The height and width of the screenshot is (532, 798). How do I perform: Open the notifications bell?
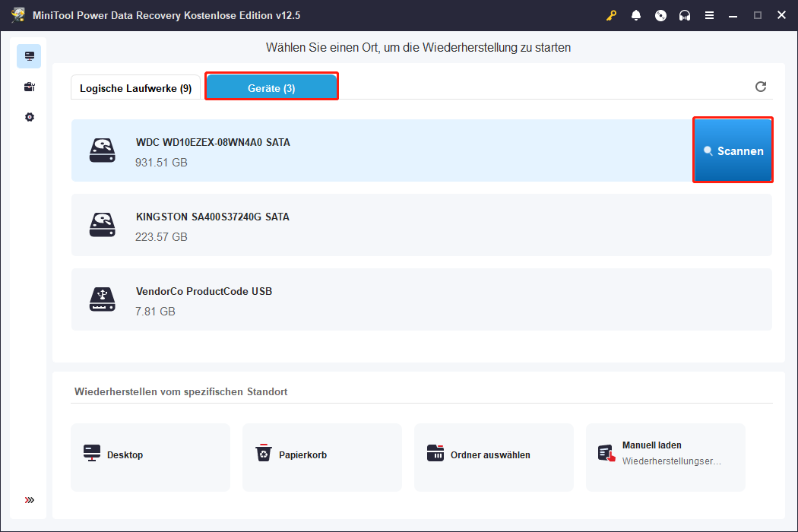pyautogui.click(x=635, y=15)
